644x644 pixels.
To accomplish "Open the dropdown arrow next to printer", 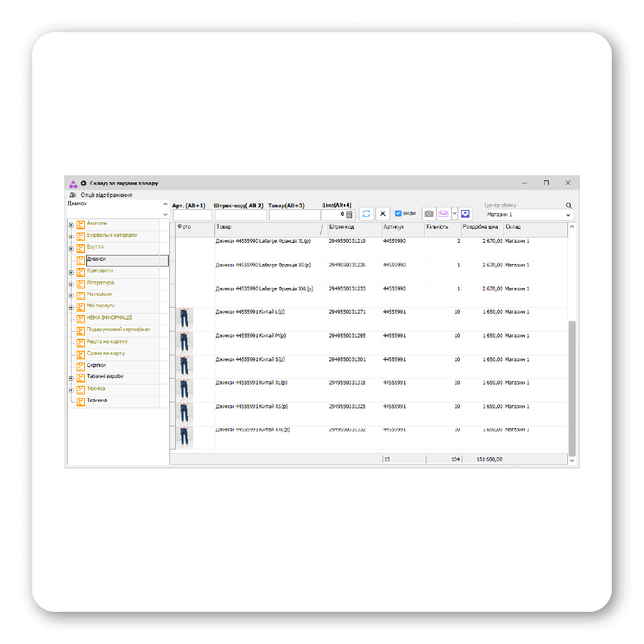I will coord(455,214).
